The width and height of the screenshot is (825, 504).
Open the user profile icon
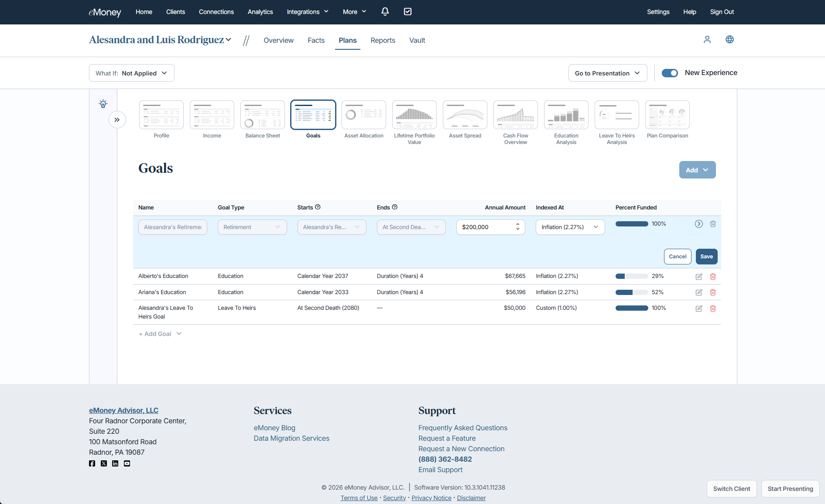pos(707,40)
